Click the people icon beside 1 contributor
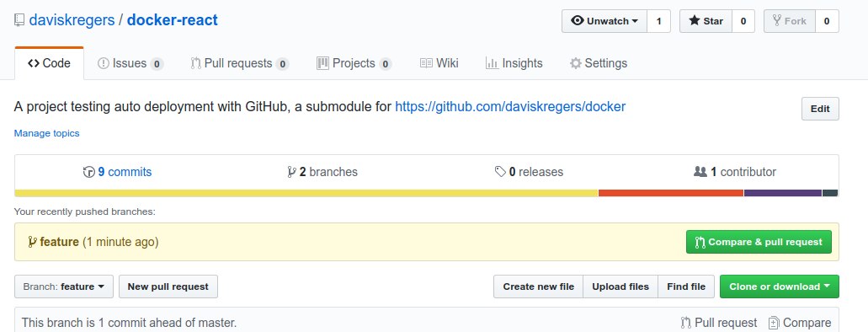This screenshot has height=332, width=868. (x=700, y=172)
